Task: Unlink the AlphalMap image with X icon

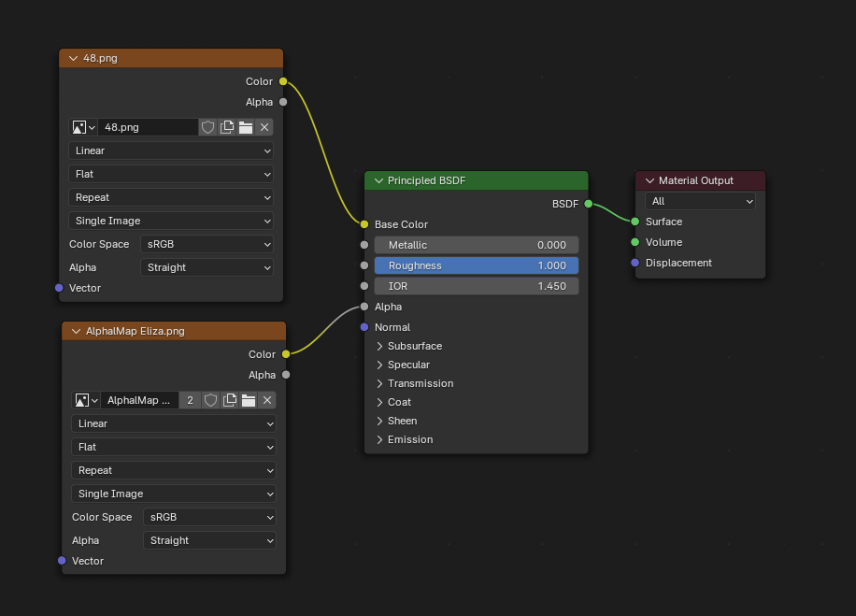Action: [x=267, y=400]
